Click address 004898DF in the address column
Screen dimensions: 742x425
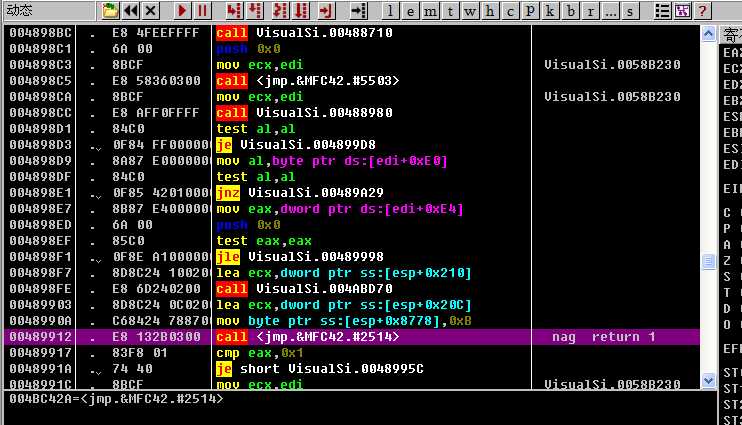coord(40,177)
